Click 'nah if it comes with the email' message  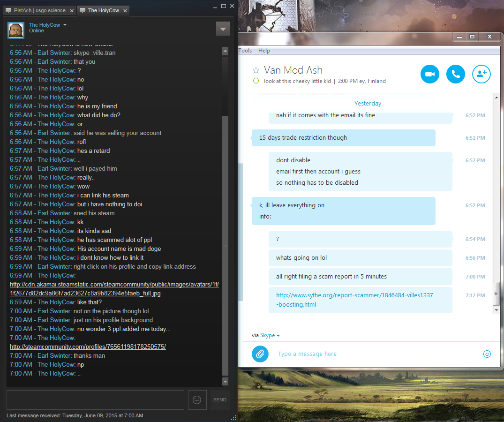(361, 117)
